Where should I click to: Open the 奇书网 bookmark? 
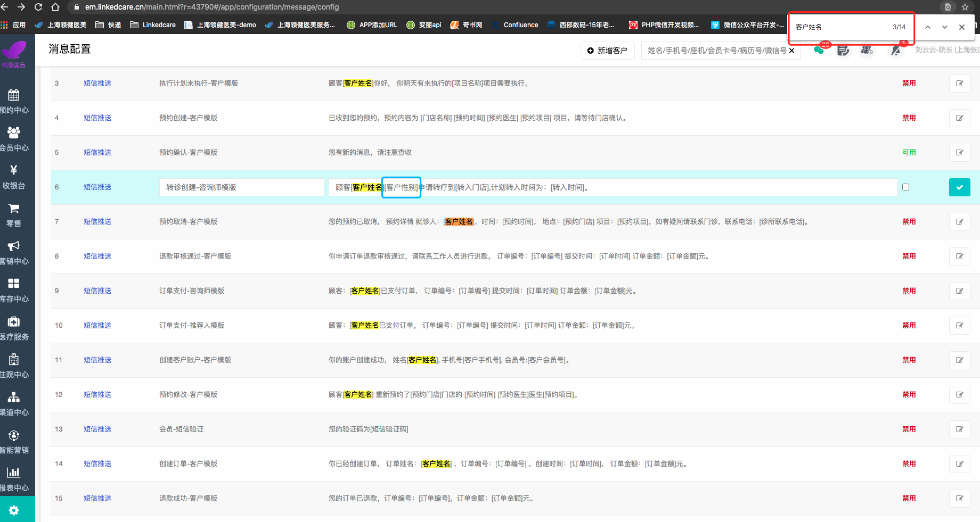pyautogui.click(x=466, y=25)
